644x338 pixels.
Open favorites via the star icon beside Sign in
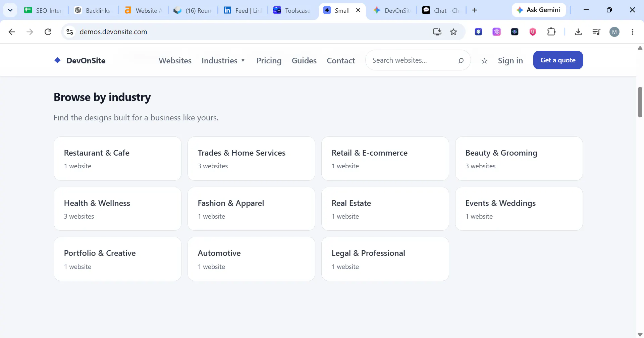coord(484,61)
